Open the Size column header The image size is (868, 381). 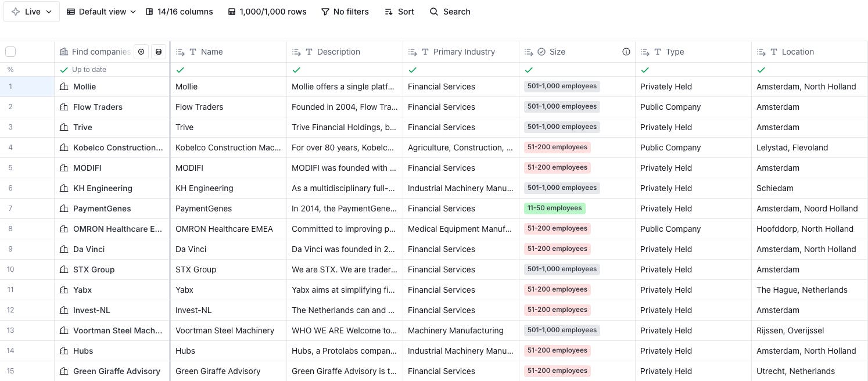(577, 52)
